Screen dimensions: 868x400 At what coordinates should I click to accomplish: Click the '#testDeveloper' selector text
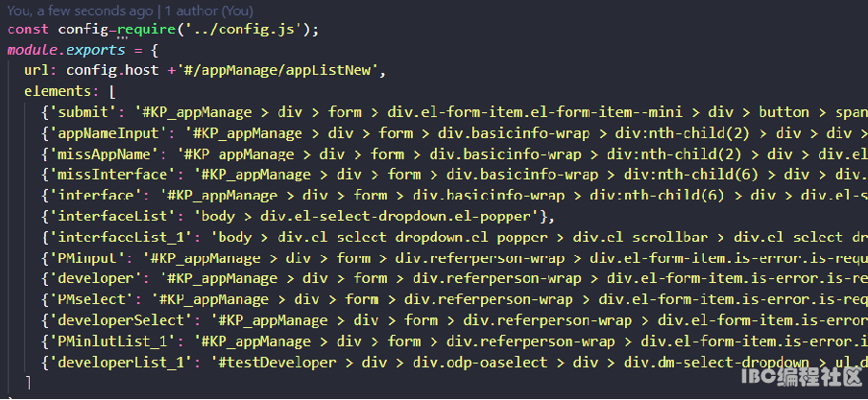(275, 363)
